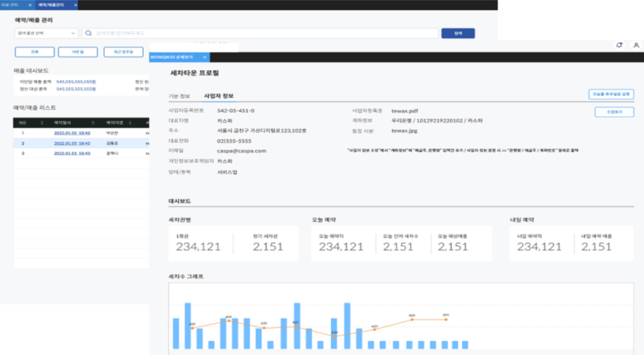Click the 오늘 예약자 count 234,121

coord(341,247)
